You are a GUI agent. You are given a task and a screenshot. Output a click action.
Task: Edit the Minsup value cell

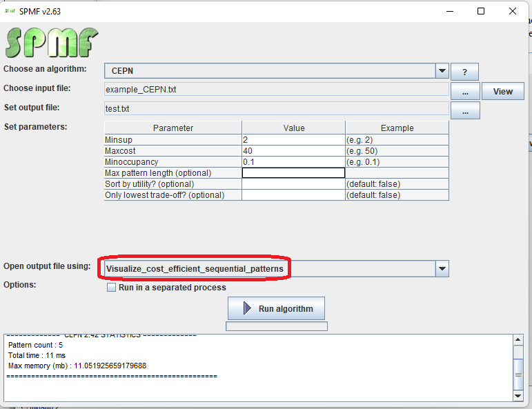click(293, 140)
